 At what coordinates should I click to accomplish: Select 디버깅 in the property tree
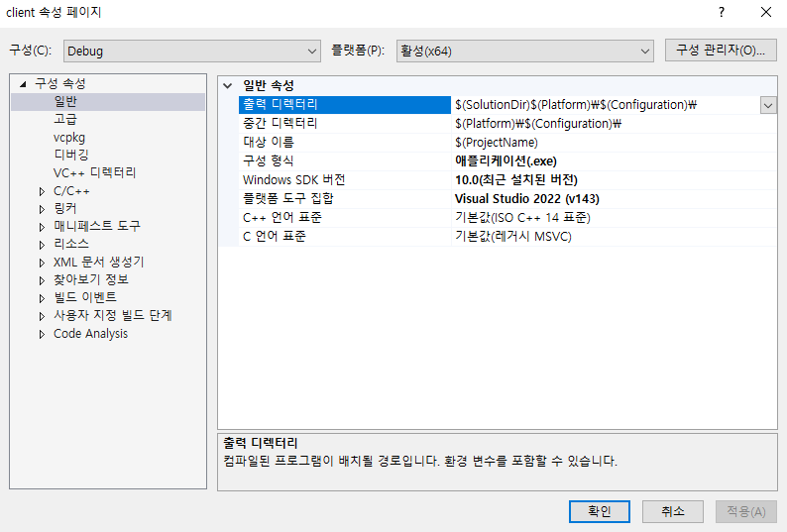click(71, 156)
